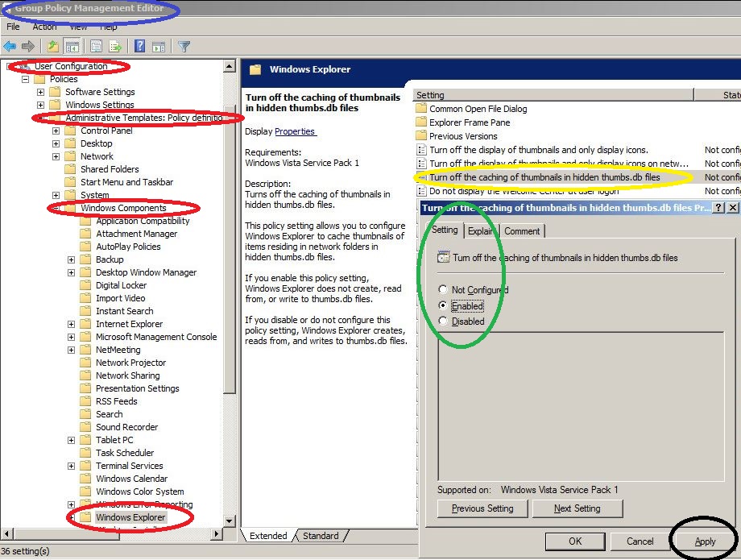The height and width of the screenshot is (560, 741).
Task: Click the Explorer Frame Pane folder icon
Action: point(421,122)
